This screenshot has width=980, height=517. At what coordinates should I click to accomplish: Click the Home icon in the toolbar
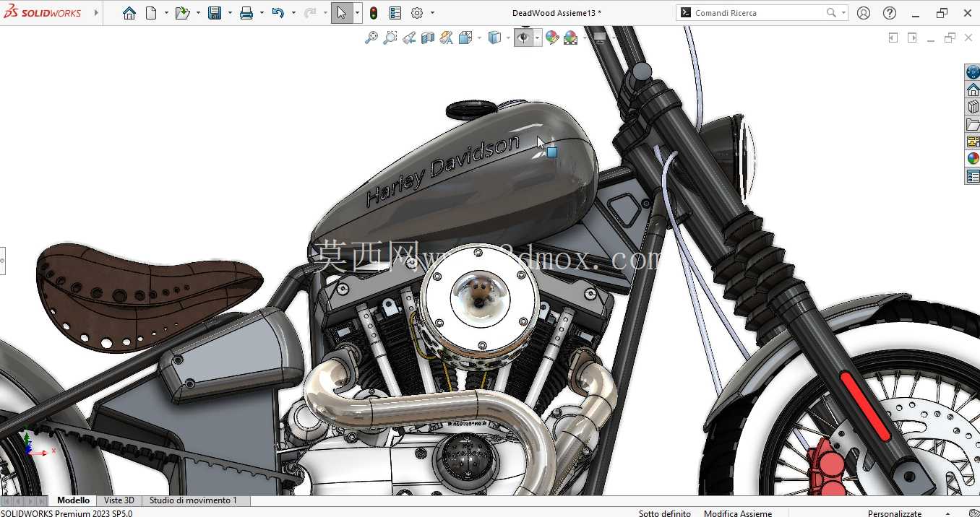pos(129,13)
